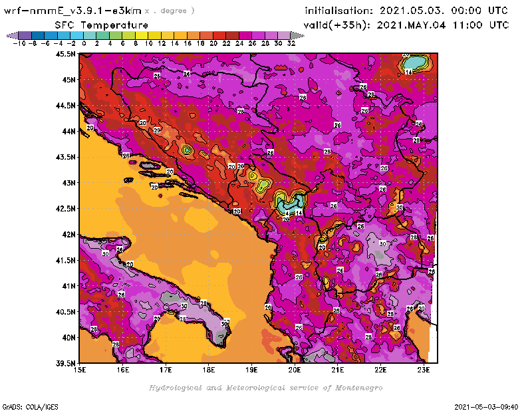
Task: Click the 44.5N latitude axis label
Action: (65, 106)
